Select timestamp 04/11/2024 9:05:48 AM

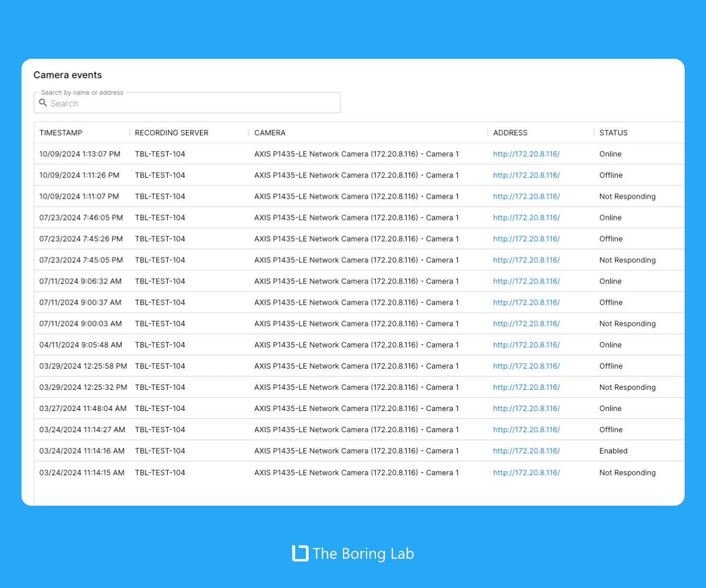(81, 345)
